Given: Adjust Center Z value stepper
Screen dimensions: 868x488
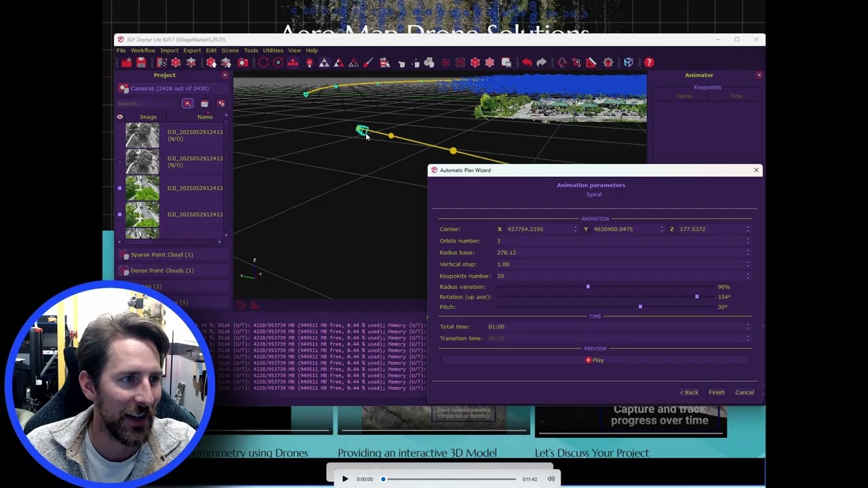Looking at the screenshot, I should 748,229.
